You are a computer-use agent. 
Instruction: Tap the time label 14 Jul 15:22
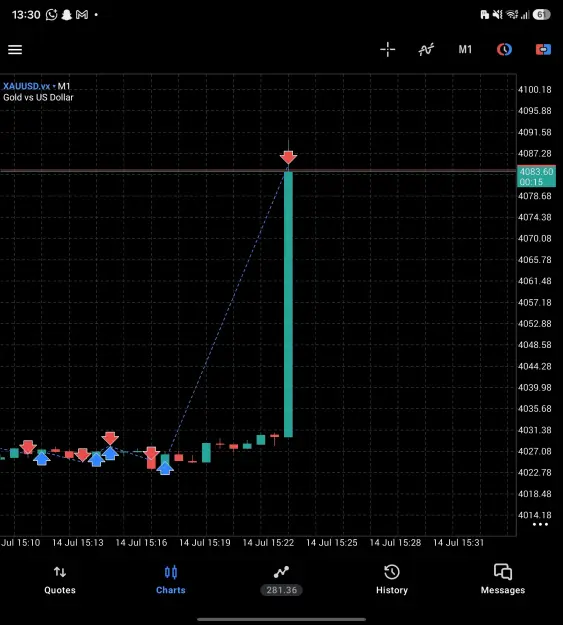click(x=268, y=543)
